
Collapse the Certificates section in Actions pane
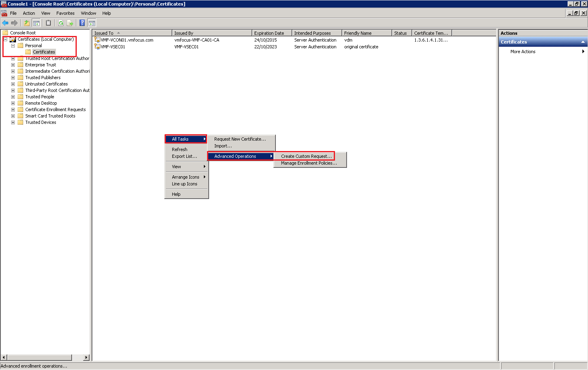pos(583,42)
